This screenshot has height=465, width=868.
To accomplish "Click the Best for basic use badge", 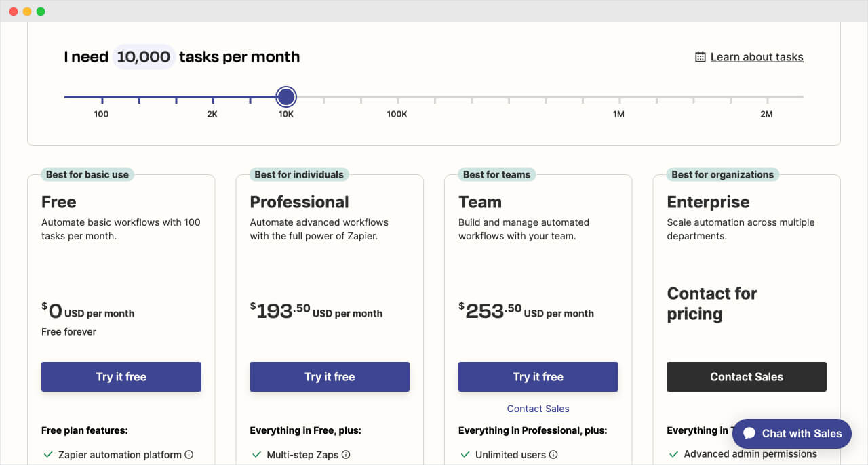I will point(87,174).
